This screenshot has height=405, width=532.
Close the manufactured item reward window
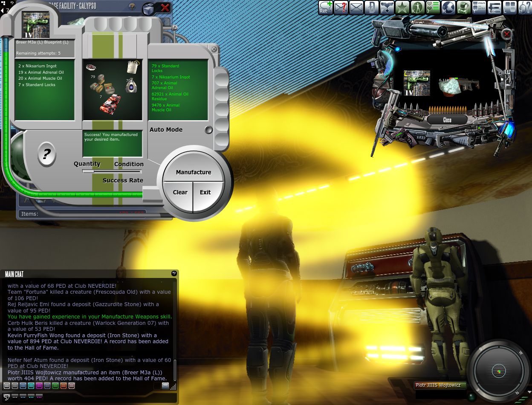pos(447,120)
